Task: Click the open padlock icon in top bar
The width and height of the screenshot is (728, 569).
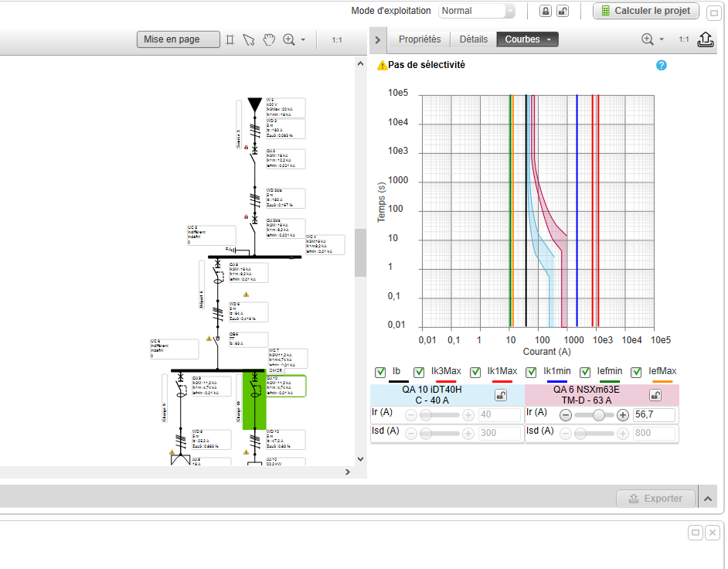Action: [x=562, y=11]
